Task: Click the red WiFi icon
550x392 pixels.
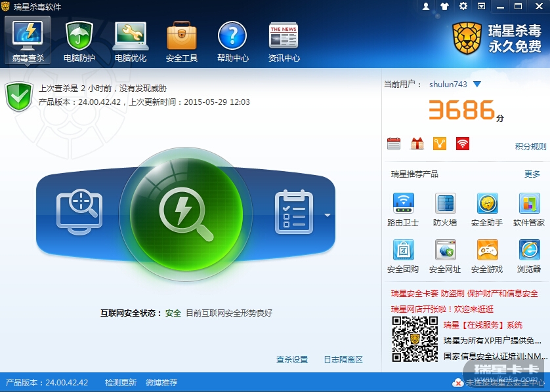Action: coord(463,144)
